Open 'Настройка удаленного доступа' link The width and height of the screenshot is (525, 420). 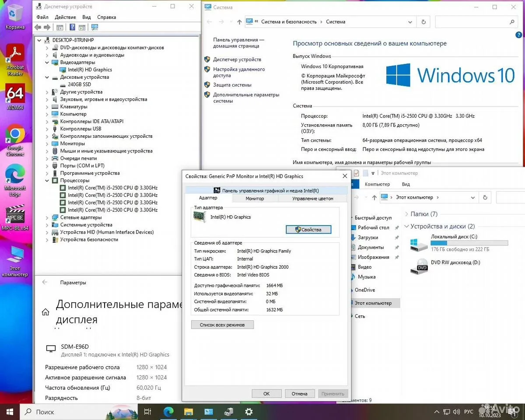tap(239, 72)
